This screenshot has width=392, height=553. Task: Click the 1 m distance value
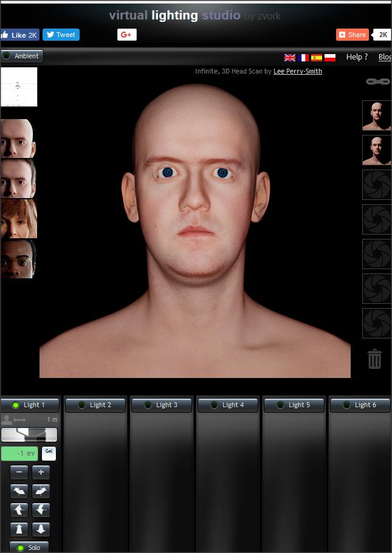[x=52, y=419]
